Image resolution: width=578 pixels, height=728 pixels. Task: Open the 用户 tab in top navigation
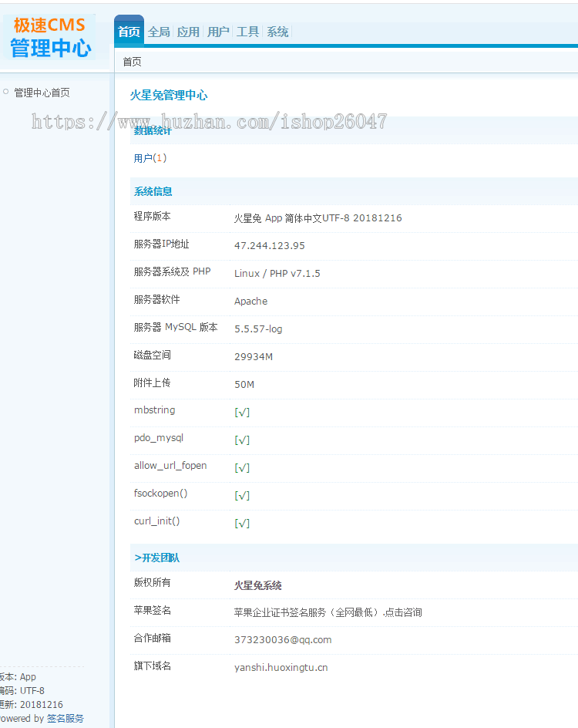click(218, 32)
